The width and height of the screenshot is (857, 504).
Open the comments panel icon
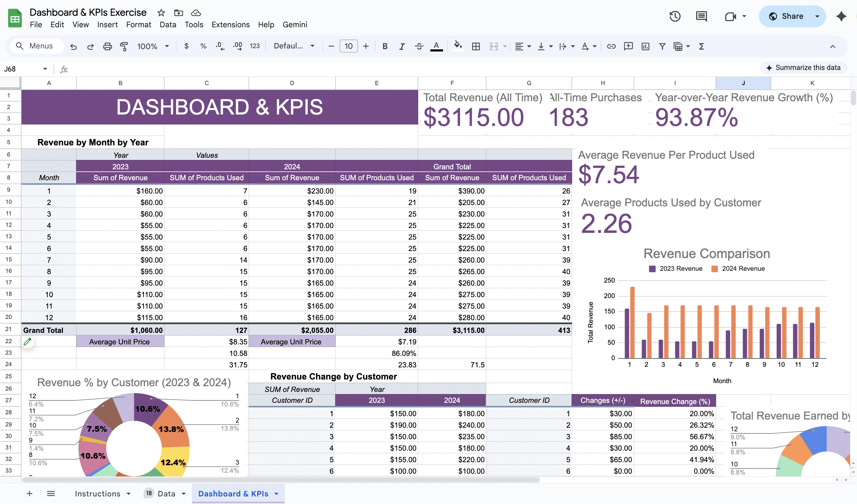[701, 16]
